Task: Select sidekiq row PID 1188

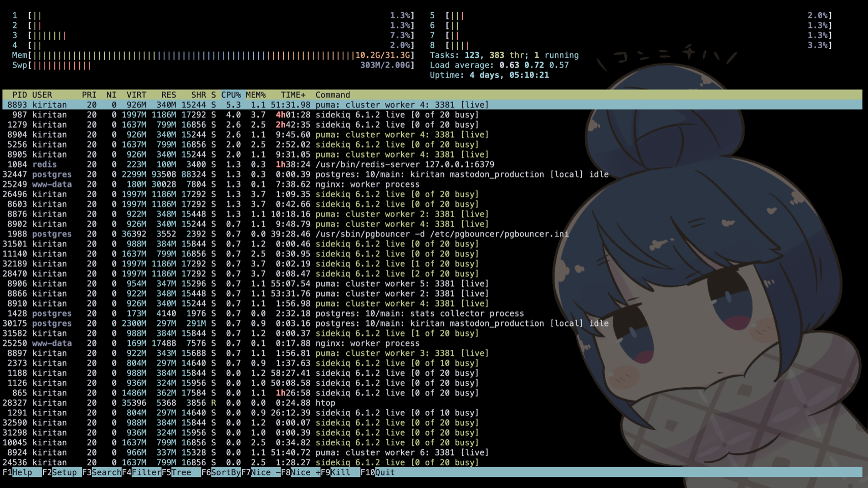Action: pos(432,373)
